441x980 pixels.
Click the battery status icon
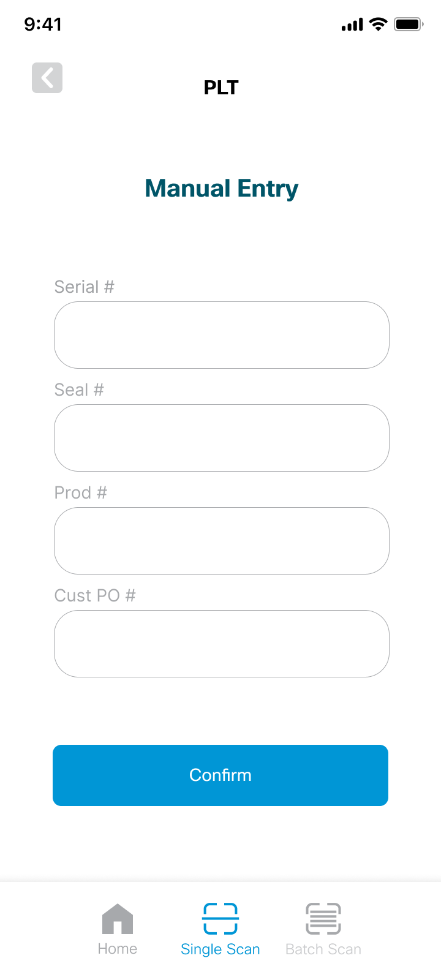[x=408, y=24]
